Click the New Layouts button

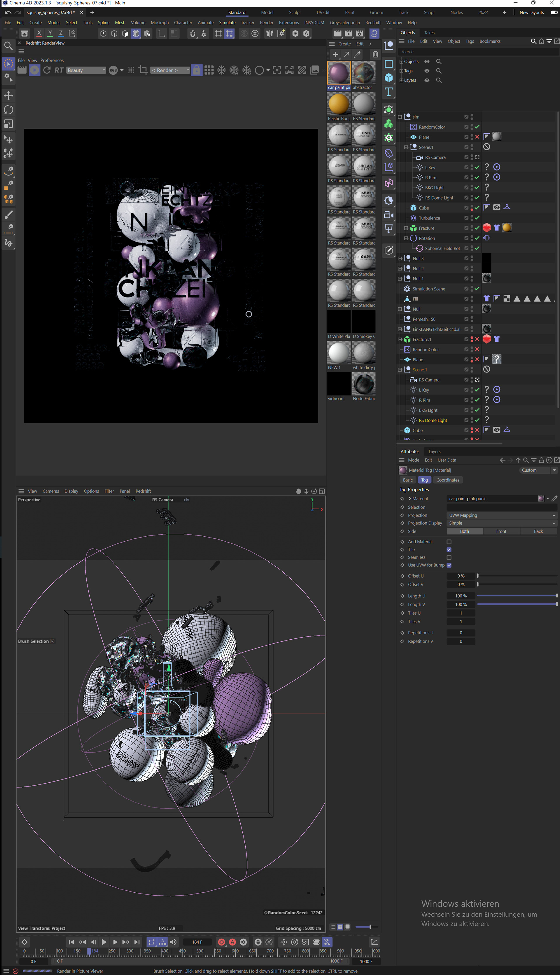click(531, 12)
